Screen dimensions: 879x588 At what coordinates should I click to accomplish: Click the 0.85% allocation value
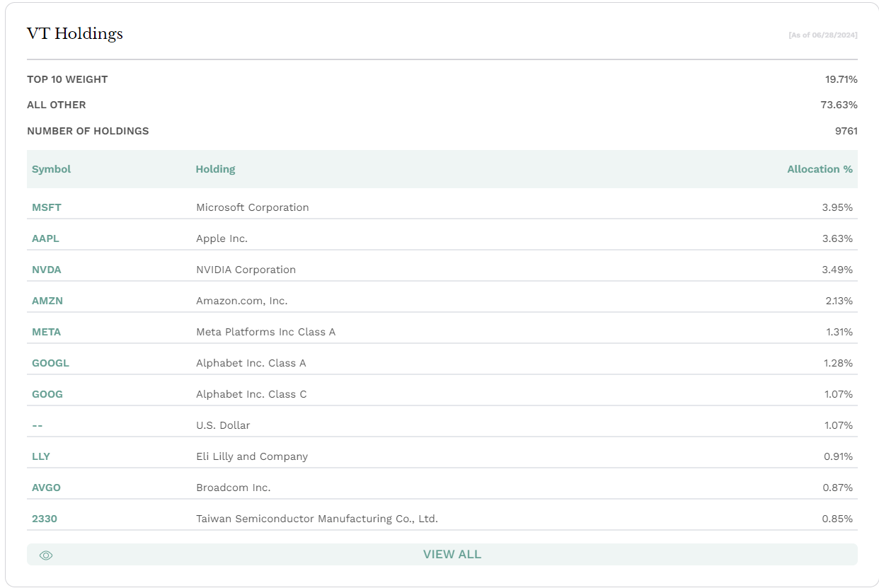pos(837,519)
